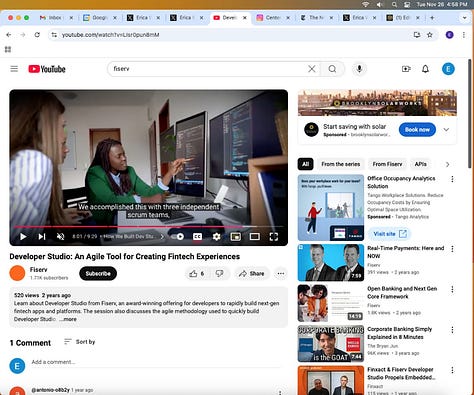
Task: Reload the page
Action: [37, 35]
